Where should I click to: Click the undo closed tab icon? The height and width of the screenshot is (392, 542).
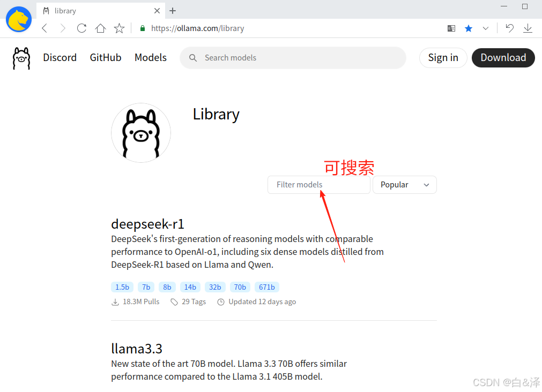pos(509,28)
